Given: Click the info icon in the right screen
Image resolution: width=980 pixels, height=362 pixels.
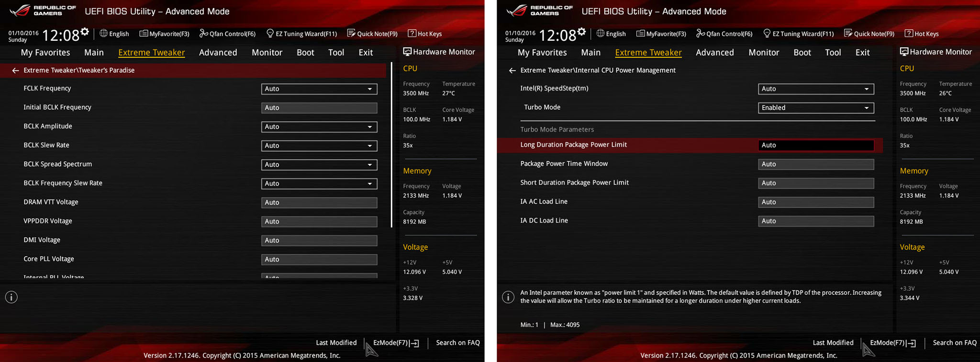Looking at the screenshot, I should pyautogui.click(x=508, y=297).
